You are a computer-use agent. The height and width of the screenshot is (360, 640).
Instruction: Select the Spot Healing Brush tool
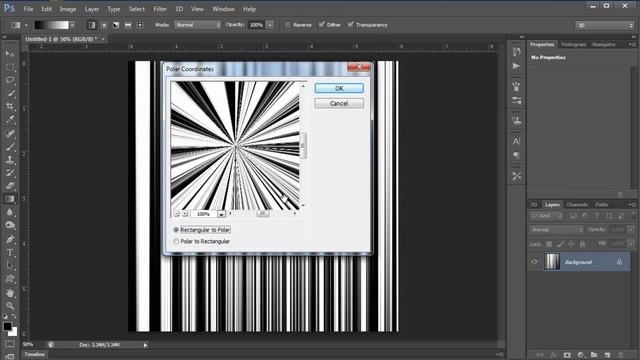pyautogui.click(x=10, y=133)
